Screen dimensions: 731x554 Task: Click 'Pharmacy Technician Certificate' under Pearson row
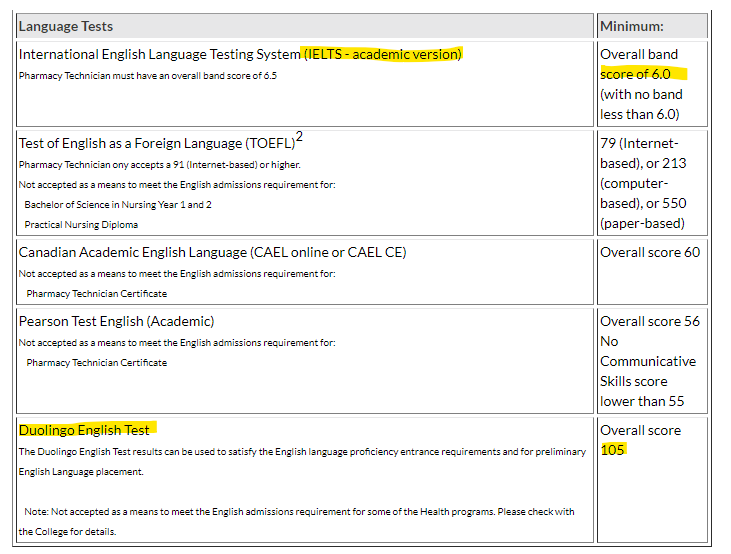97,363
